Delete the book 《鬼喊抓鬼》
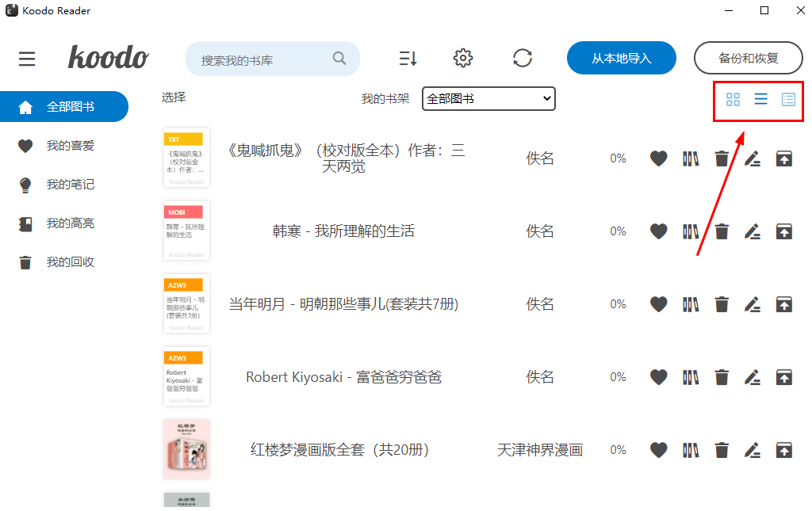 click(x=721, y=158)
